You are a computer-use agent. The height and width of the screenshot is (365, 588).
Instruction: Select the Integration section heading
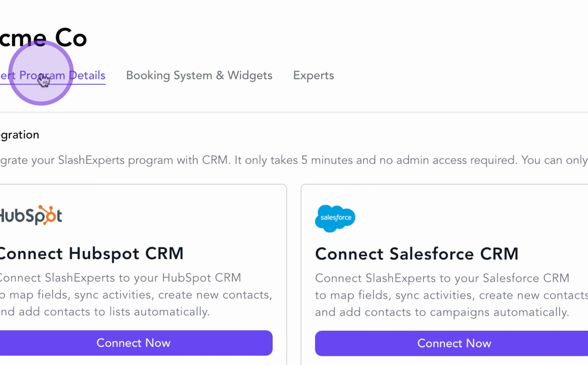[20, 135]
